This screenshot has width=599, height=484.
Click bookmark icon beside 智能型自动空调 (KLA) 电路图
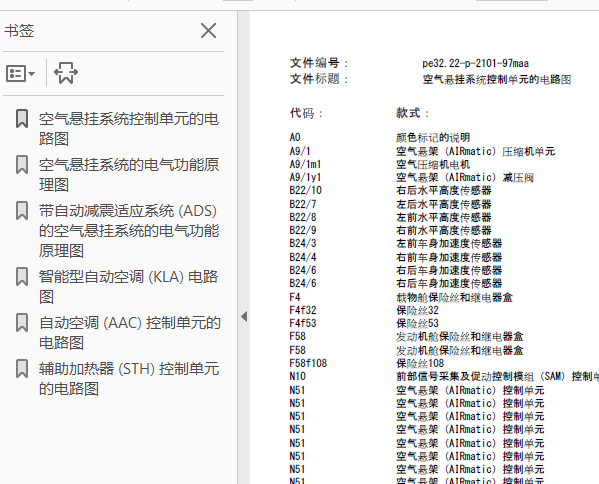[x=22, y=277]
